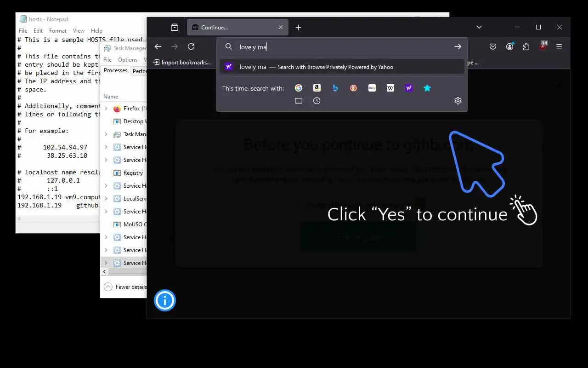588x368 pixels.
Task: Open a new Firefox tab
Action: [299, 28]
